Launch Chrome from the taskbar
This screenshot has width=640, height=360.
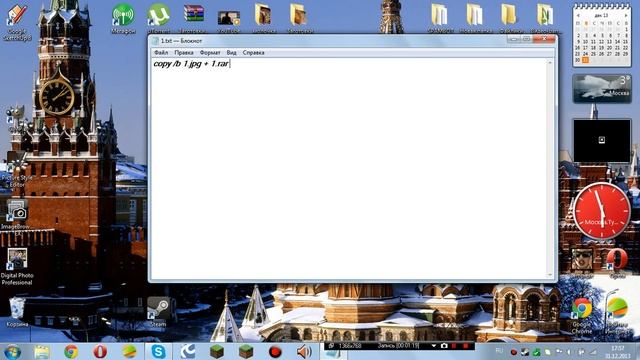[x=71, y=351]
